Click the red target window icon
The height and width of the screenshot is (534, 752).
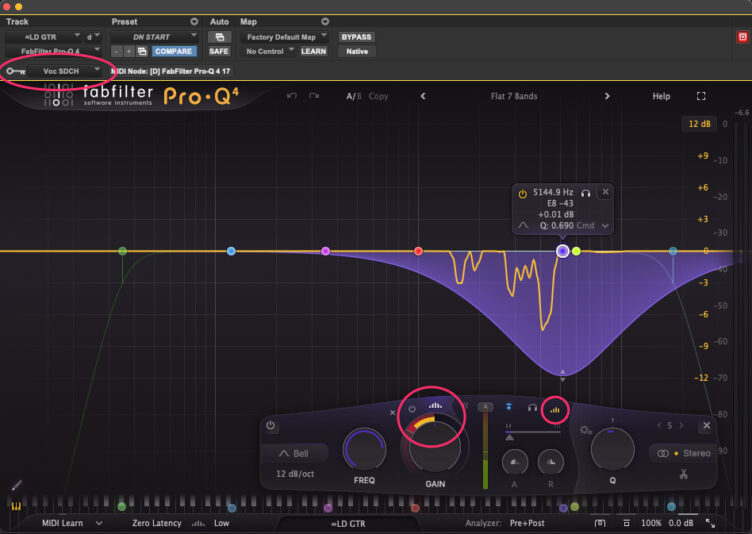(x=742, y=37)
